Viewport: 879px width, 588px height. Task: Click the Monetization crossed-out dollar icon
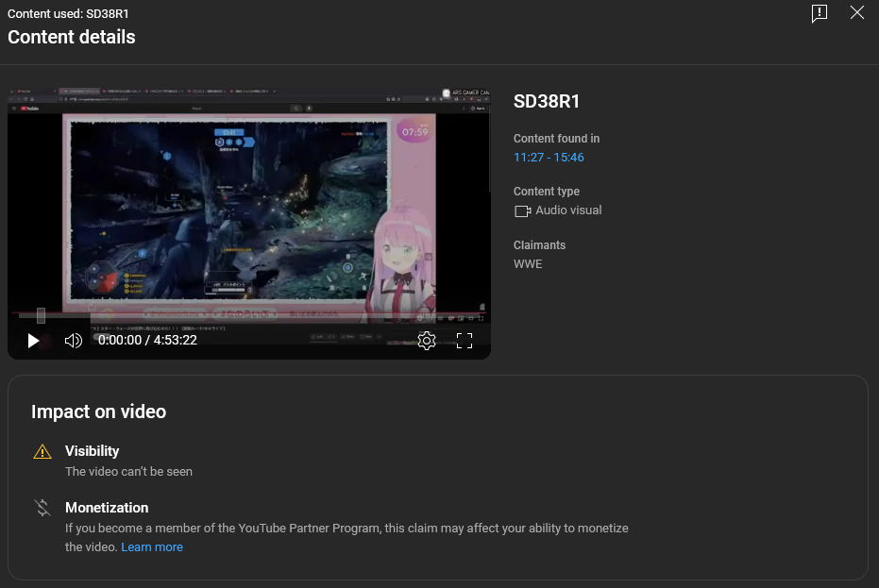tap(42, 509)
